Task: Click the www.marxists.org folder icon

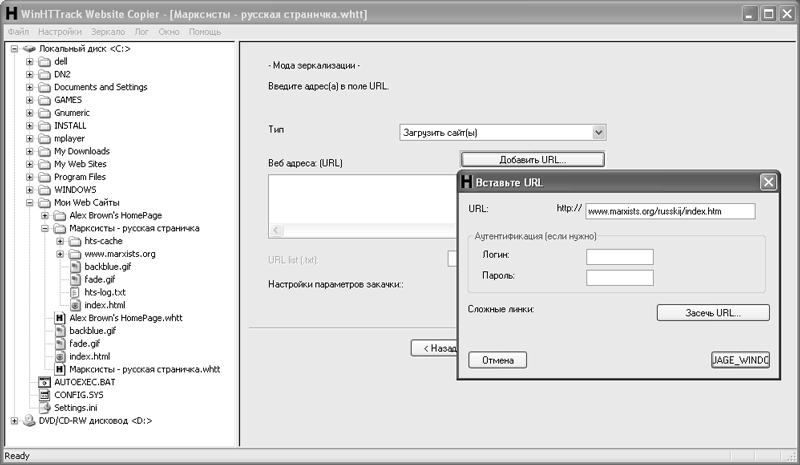Action: pyautogui.click(x=75, y=254)
